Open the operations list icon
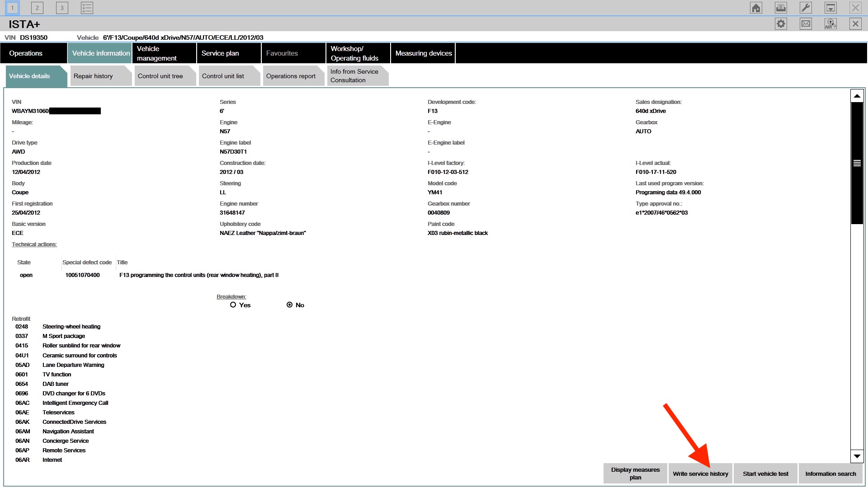 click(87, 8)
